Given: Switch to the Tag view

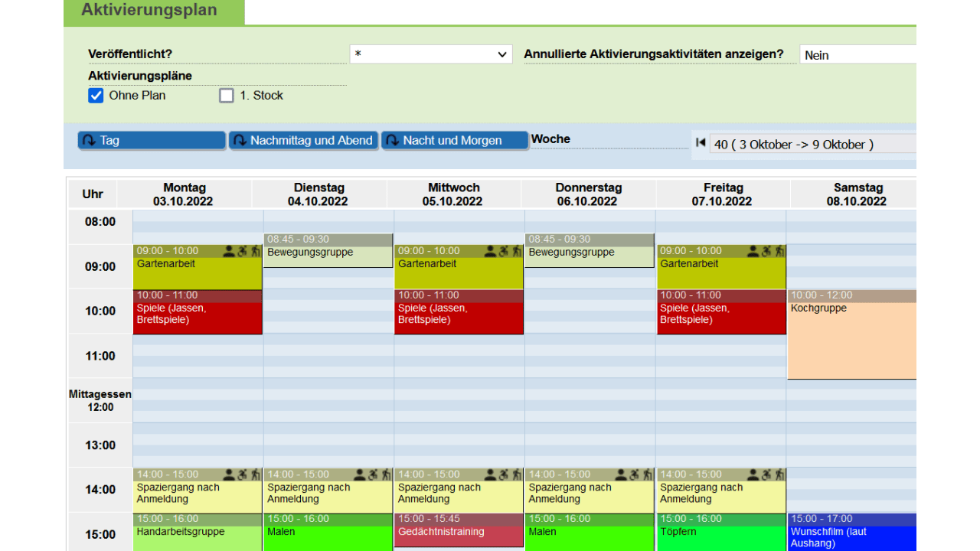Looking at the screenshot, I should pyautogui.click(x=152, y=140).
